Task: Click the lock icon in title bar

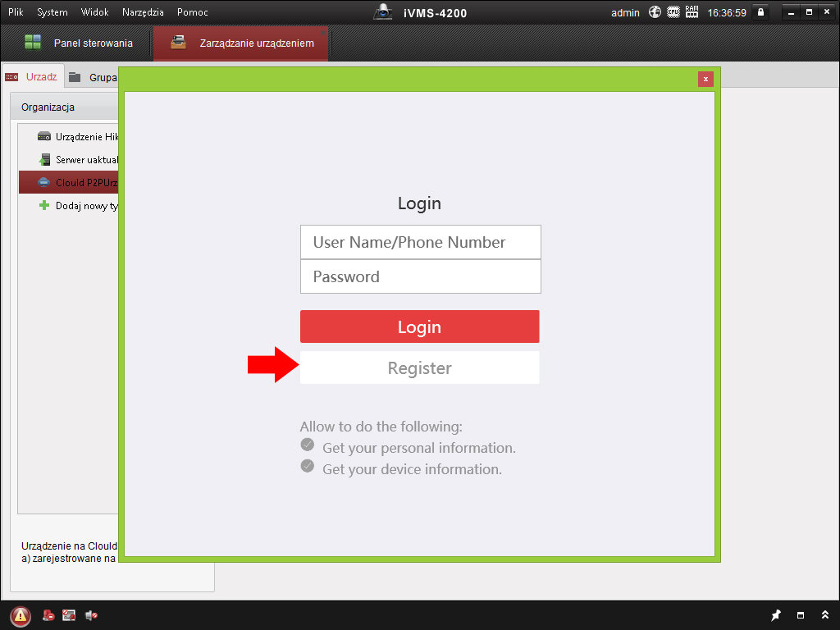Action: pos(760,12)
